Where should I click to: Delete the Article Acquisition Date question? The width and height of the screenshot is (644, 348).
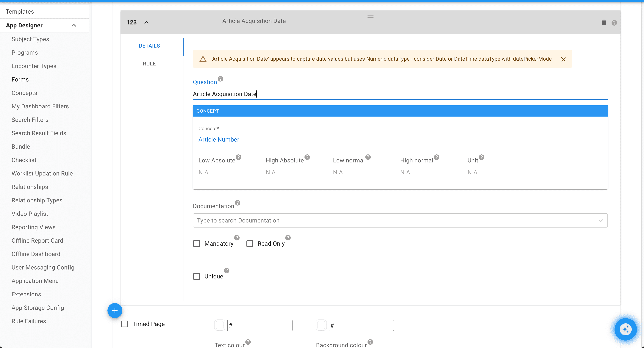[604, 23]
